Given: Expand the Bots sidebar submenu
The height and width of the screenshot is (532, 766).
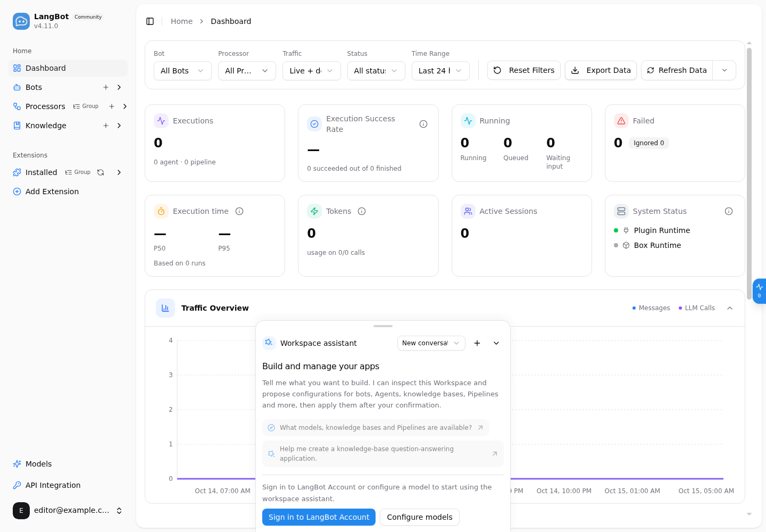Looking at the screenshot, I should [x=119, y=87].
